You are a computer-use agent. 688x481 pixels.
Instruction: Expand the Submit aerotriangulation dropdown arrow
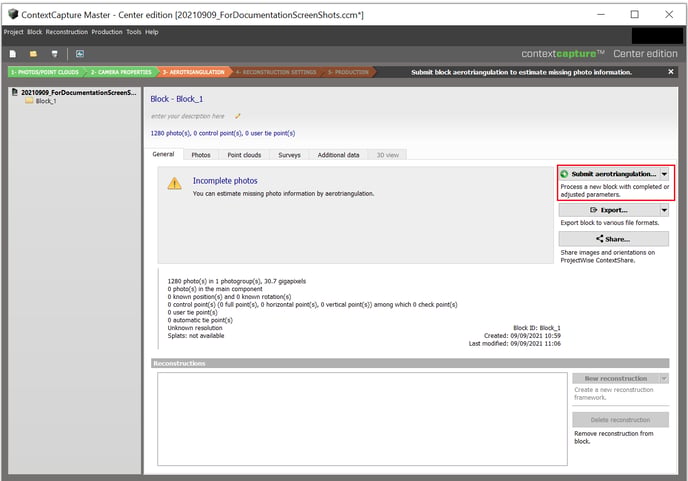point(664,174)
